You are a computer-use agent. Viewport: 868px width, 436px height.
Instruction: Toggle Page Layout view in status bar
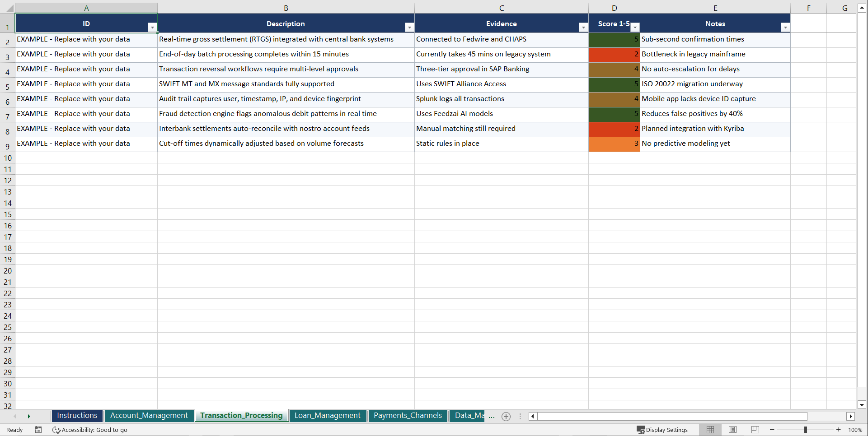732,430
